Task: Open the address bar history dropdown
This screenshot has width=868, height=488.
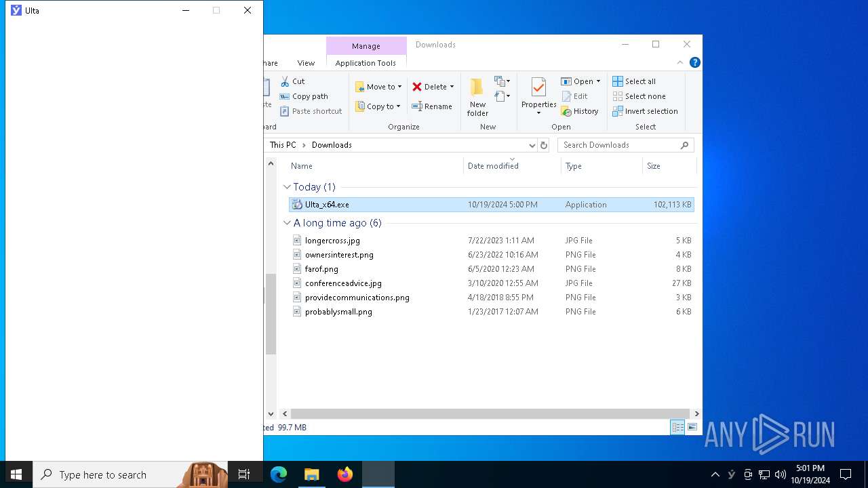Action: (532, 145)
